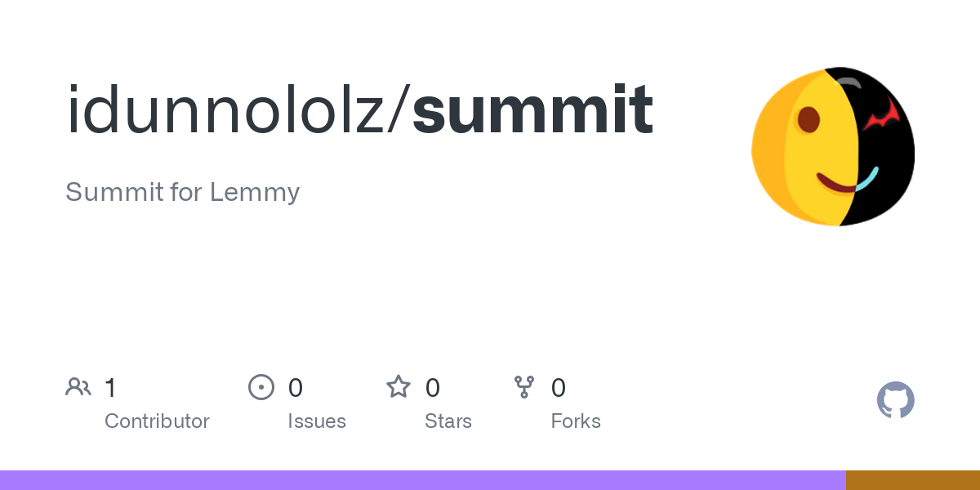
Task: Open the idunnololz owner name
Action: tap(225, 110)
